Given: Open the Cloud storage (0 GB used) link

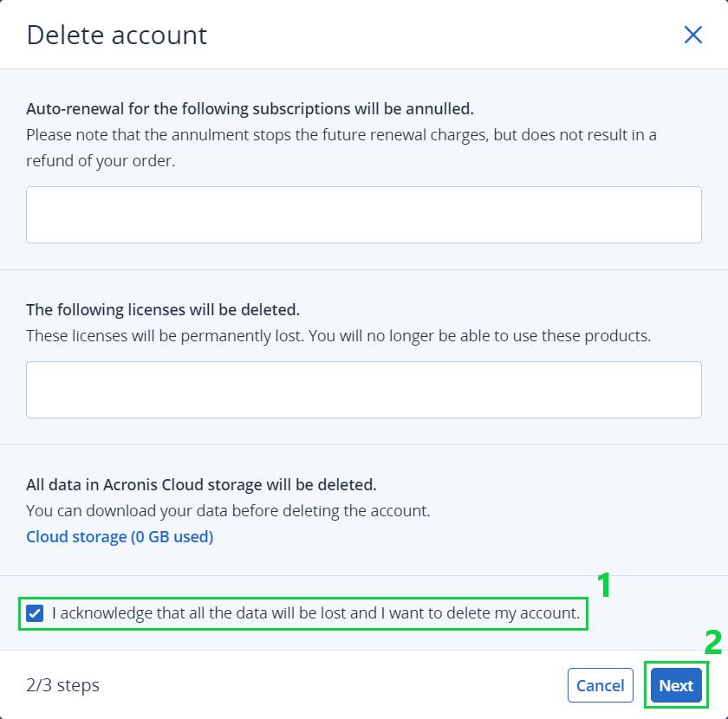Looking at the screenshot, I should point(120,536).
